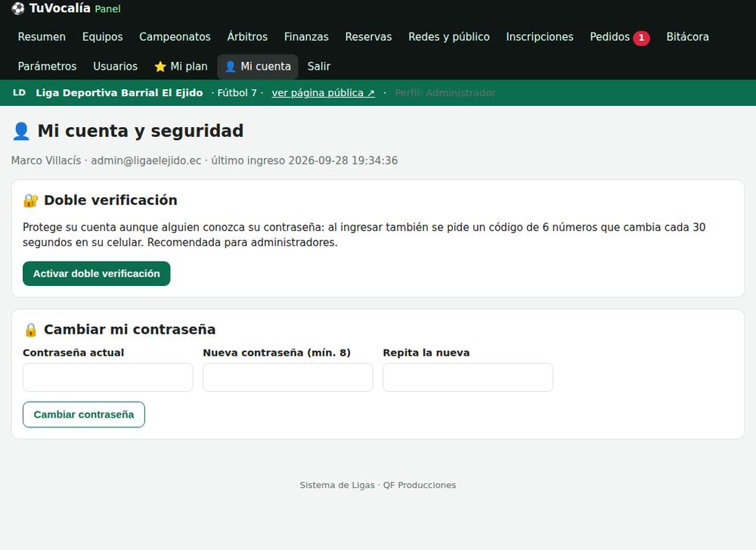The width and height of the screenshot is (756, 550).
Task: Click the LD league badge
Action: (x=20, y=92)
